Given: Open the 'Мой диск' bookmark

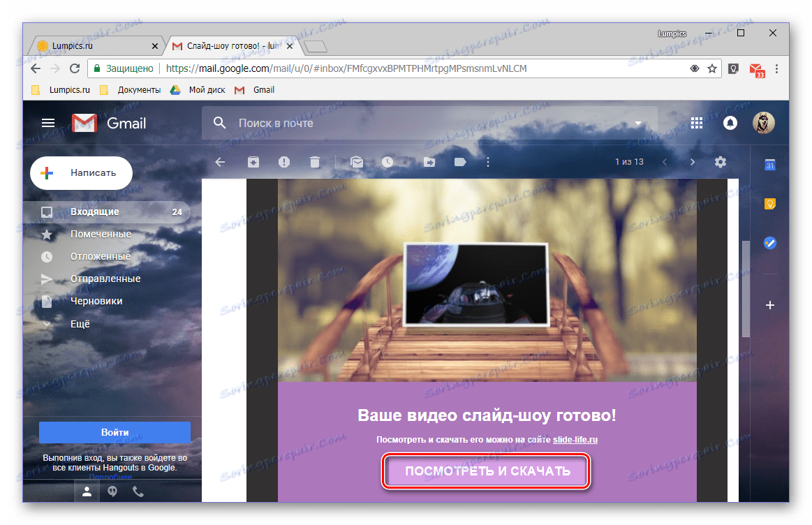Looking at the screenshot, I should click(198, 89).
